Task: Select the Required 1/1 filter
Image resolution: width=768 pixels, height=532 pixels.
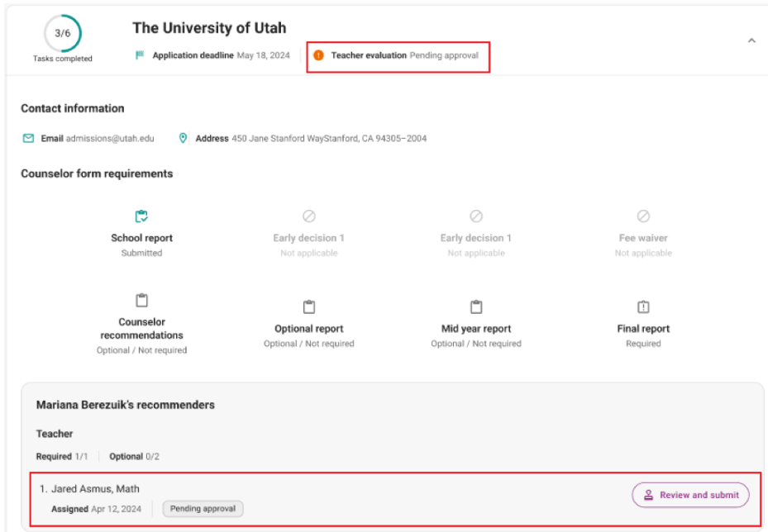Action: click(x=62, y=456)
